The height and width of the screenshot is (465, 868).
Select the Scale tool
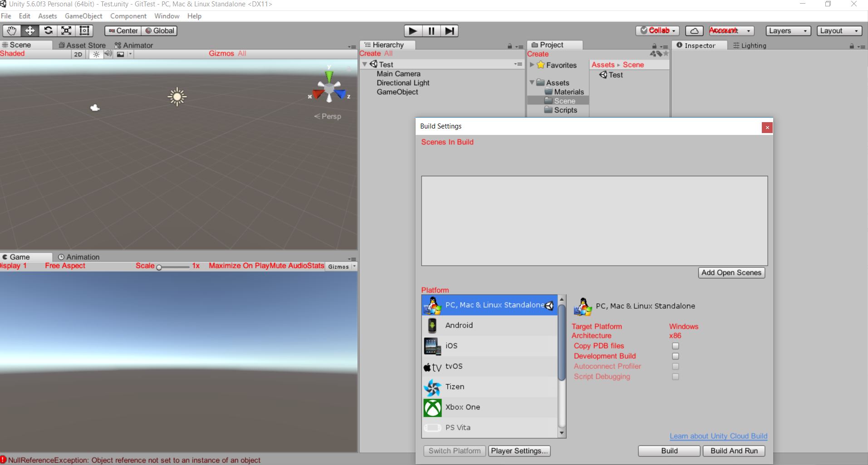click(66, 31)
